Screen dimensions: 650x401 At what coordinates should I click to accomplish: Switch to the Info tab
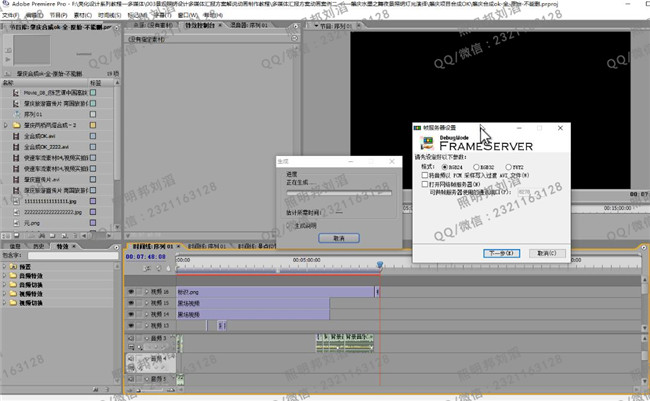pyautogui.click(x=15, y=246)
